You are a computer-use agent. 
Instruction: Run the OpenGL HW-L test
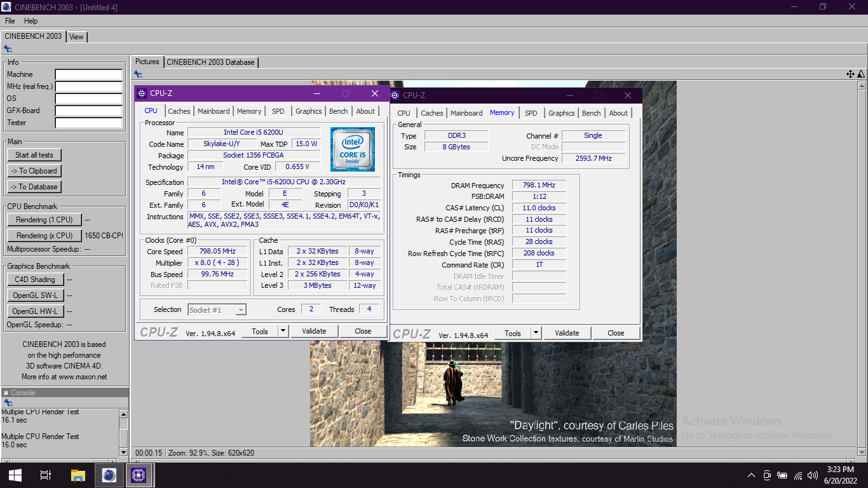(x=35, y=311)
